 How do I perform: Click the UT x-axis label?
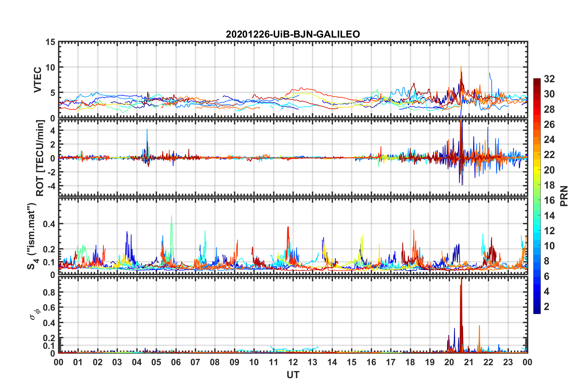[x=293, y=375]
